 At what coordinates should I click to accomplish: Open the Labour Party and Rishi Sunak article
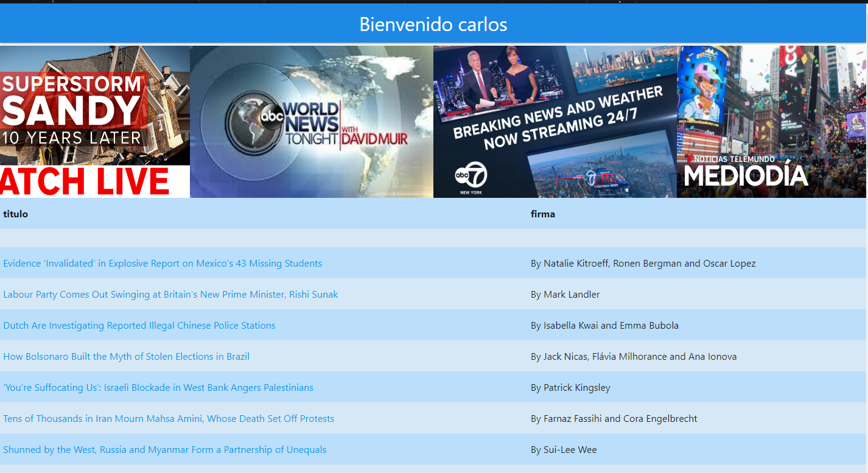(x=170, y=294)
